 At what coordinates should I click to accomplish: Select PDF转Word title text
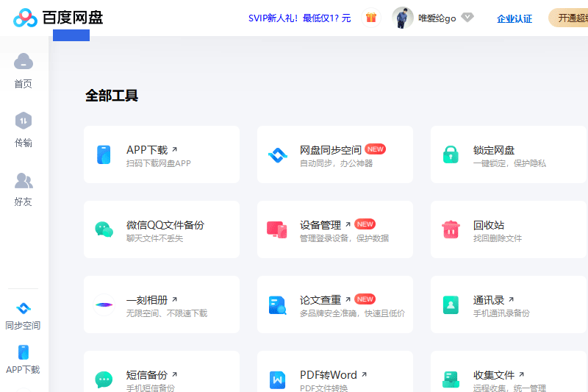328,375
